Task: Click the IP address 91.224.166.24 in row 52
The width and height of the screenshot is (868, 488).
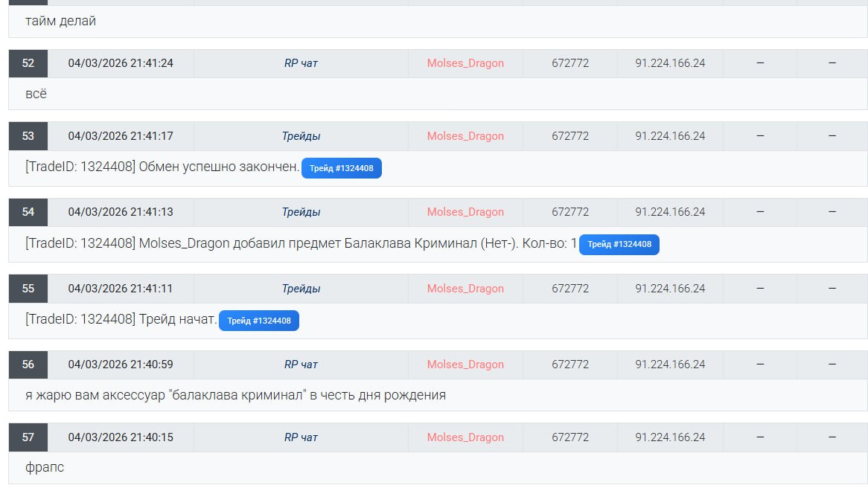Action: coord(670,63)
